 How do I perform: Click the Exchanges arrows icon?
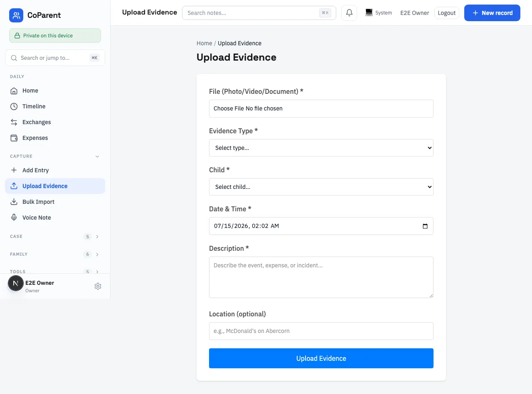pyautogui.click(x=14, y=122)
